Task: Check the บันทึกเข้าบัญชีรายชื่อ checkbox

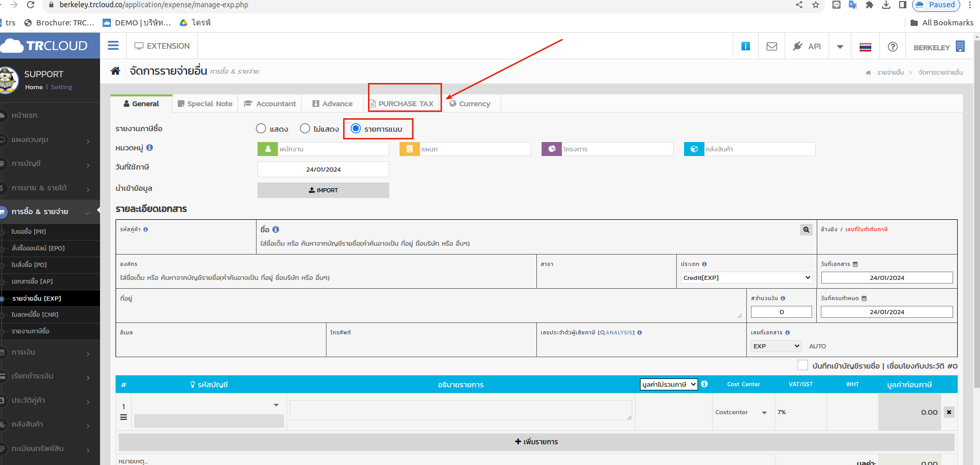Action: coord(803,365)
